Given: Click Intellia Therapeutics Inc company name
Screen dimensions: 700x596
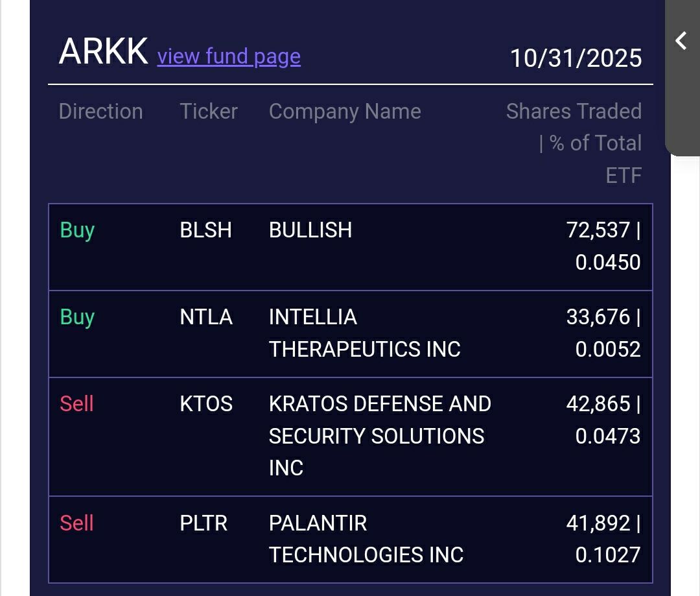Looking at the screenshot, I should (x=364, y=333).
